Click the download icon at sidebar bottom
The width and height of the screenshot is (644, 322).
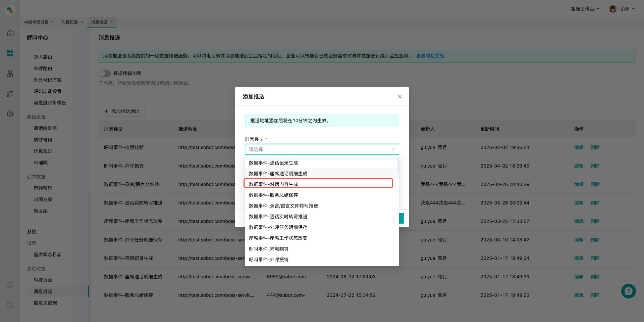(x=10, y=305)
